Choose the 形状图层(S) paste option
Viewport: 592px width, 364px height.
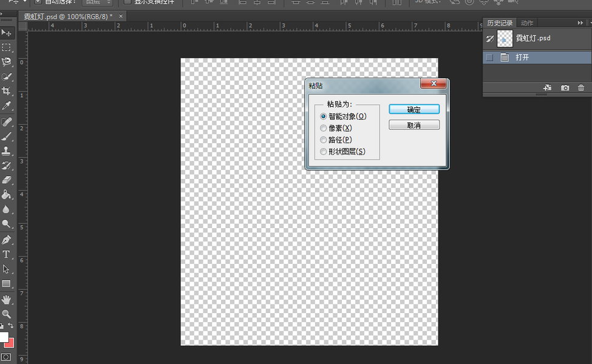tap(343, 152)
